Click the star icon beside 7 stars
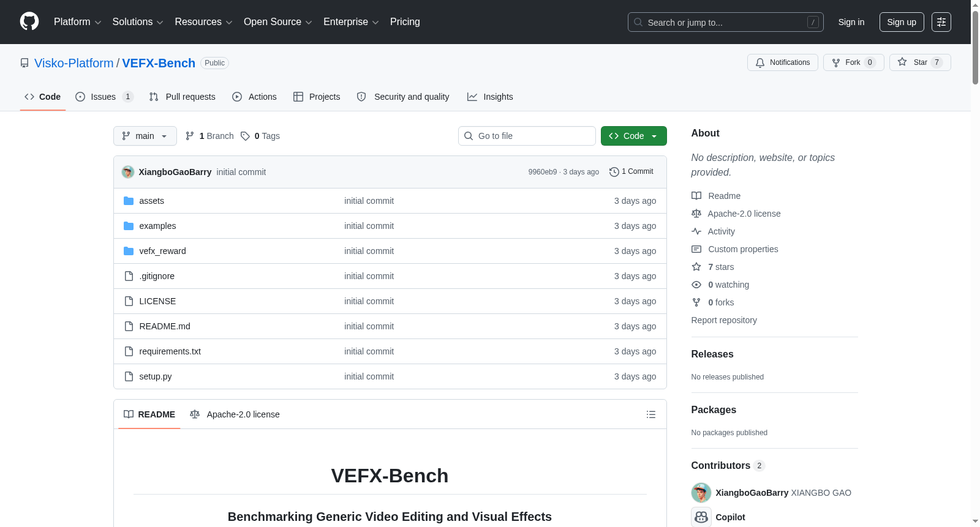Viewport: 980px width, 527px height. (696, 267)
